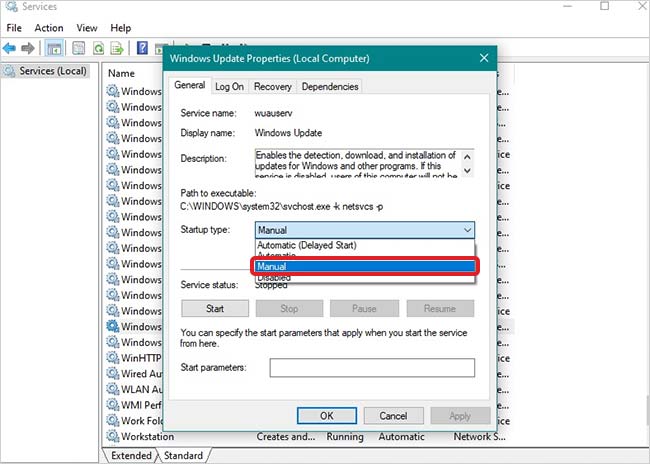Click Workstation's 'Network S...' log on cell
Image resolution: width=650 pixels, height=464 pixels.
pos(480,436)
